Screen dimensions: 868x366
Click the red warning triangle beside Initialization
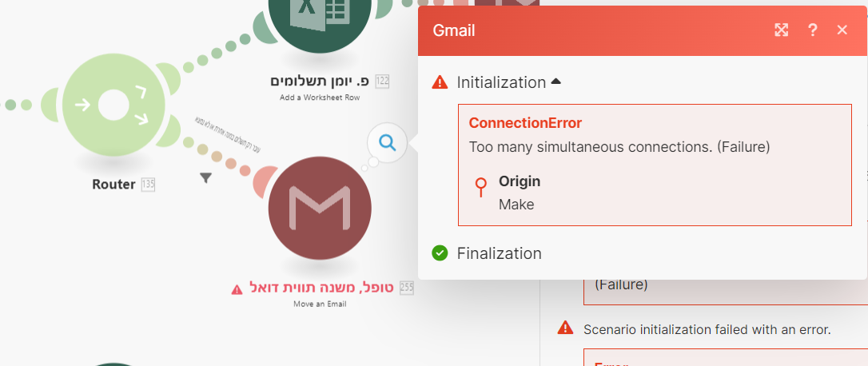point(440,82)
